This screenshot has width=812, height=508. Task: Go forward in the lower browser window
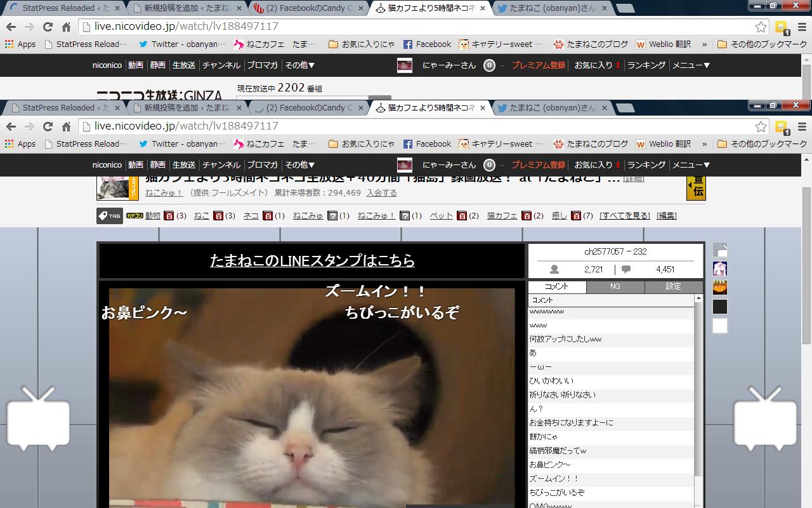point(29,126)
